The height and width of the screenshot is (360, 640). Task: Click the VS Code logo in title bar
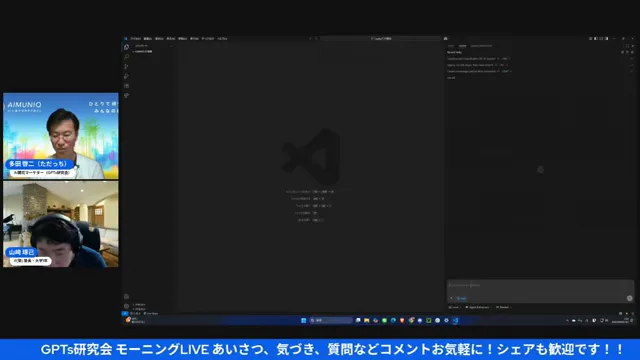pos(126,38)
